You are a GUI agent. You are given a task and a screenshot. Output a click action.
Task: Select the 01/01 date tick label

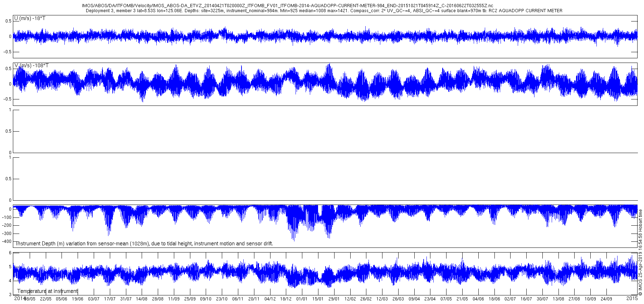302,299
